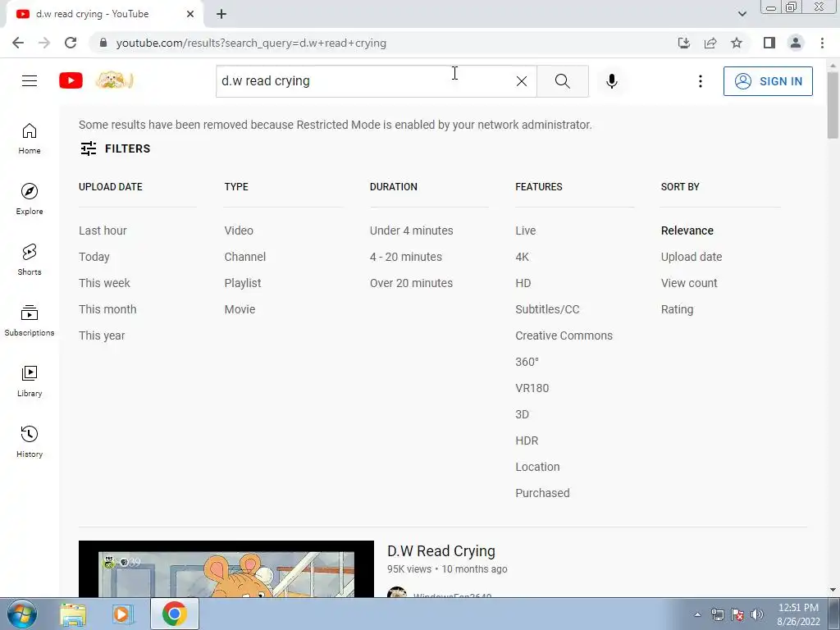The image size is (840, 630).
Task: Go back in Chrome
Action: pos(18,43)
